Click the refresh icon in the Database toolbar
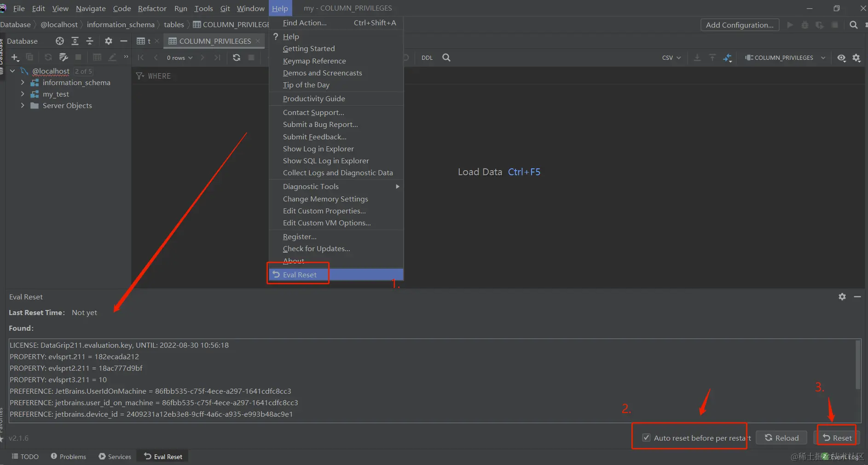The width and height of the screenshot is (868, 465). point(48,57)
